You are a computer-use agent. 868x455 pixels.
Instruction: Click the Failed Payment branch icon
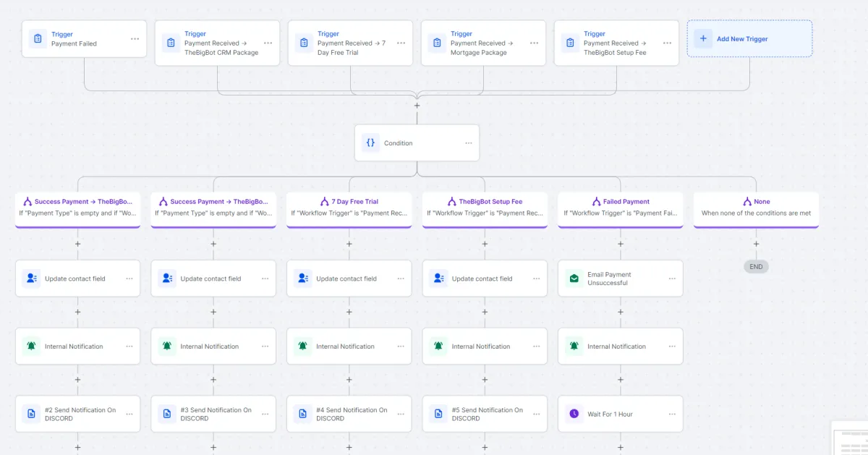coord(597,202)
